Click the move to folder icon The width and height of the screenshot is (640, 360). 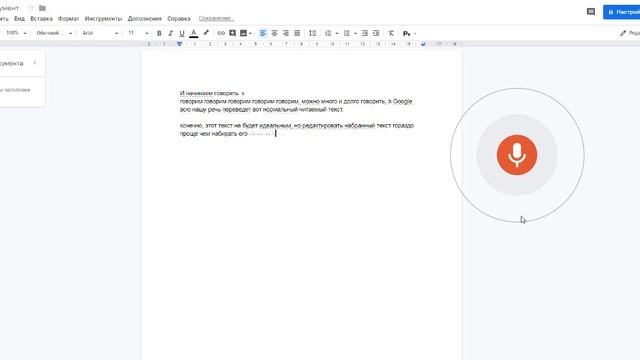coord(42,8)
